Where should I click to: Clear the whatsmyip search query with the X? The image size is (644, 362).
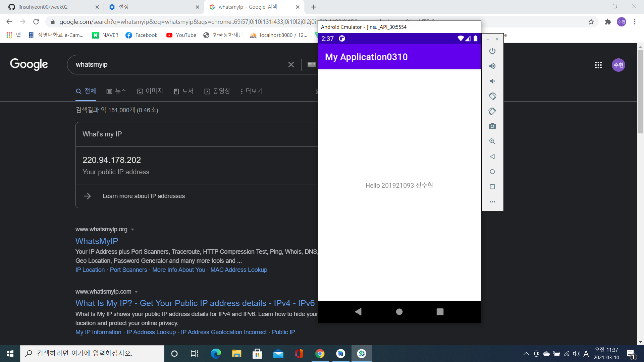[291, 64]
